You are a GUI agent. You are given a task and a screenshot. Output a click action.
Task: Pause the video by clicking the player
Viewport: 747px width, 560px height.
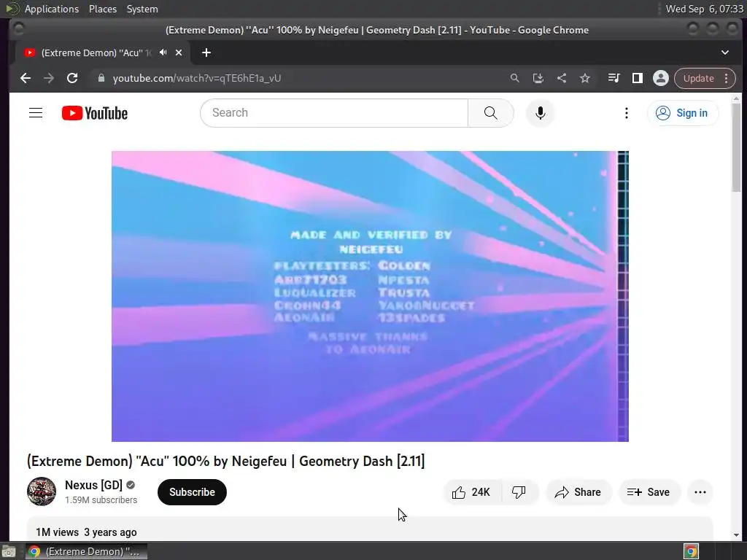coord(370,296)
